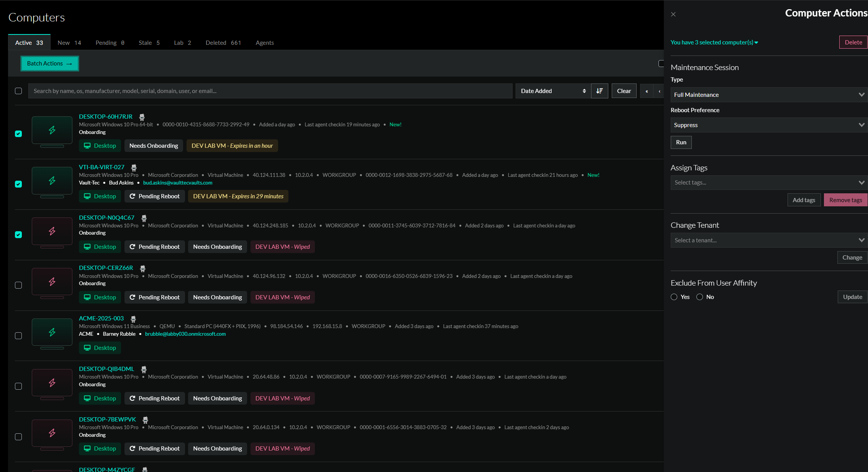
Task: Click agent icon next to DESKTOP-CERZ66R
Action: click(142, 268)
